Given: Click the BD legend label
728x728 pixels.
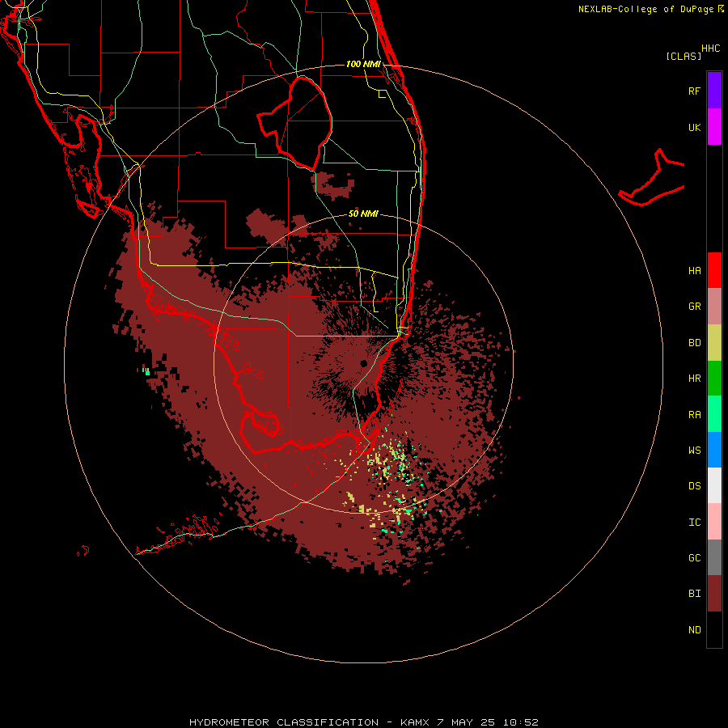Looking at the screenshot, I should coord(694,342).
